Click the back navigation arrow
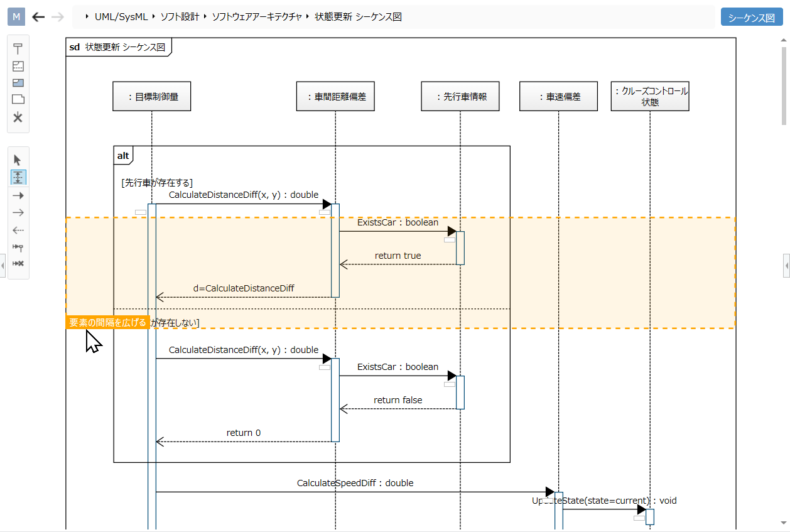 click(38, 17)
